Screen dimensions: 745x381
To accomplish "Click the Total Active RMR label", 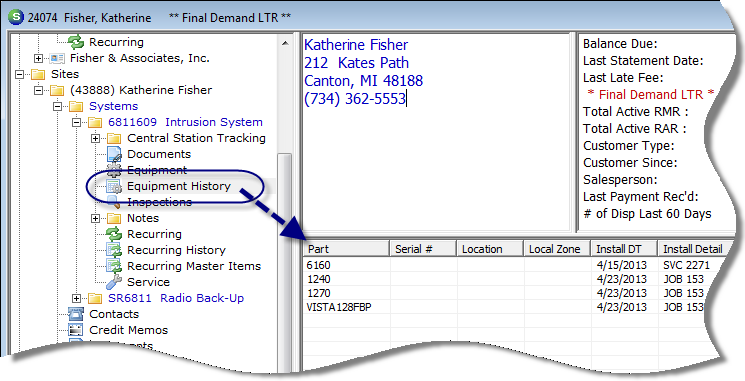I will pyautogui.click(x=636, y=112).
